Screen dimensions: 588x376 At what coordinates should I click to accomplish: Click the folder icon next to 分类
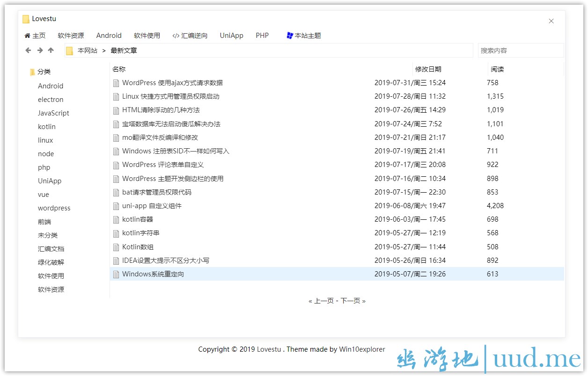click(x=32, y=72)
